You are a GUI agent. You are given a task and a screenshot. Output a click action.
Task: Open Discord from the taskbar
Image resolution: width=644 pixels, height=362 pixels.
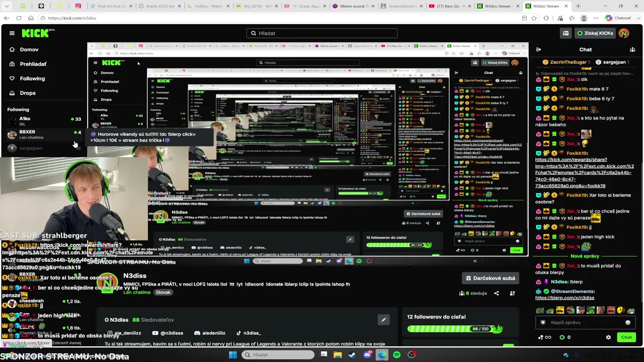367,355
